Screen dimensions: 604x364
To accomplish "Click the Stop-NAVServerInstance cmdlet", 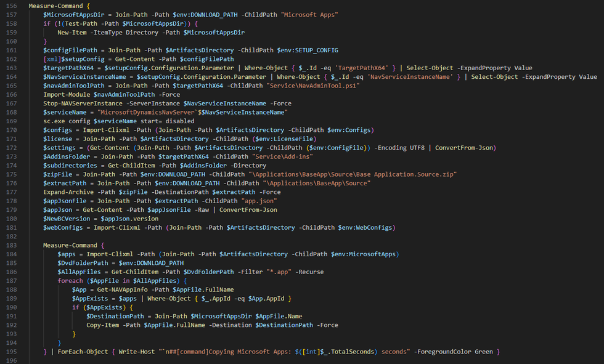I will tap(83, 103).
